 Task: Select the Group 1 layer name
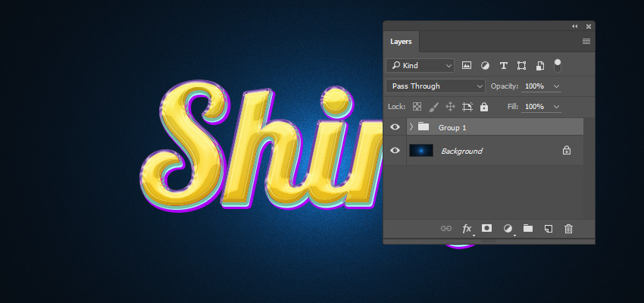(x=452, y=128)
